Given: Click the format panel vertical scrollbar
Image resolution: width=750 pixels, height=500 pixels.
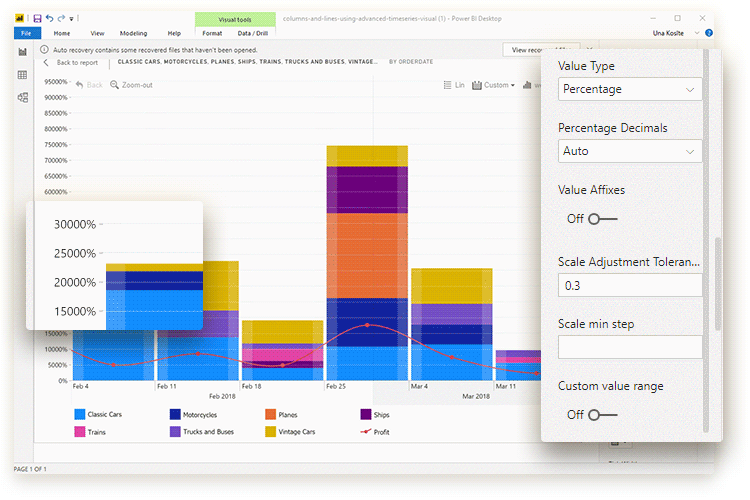Looking at the screenshot, I should tap(717, 283).
